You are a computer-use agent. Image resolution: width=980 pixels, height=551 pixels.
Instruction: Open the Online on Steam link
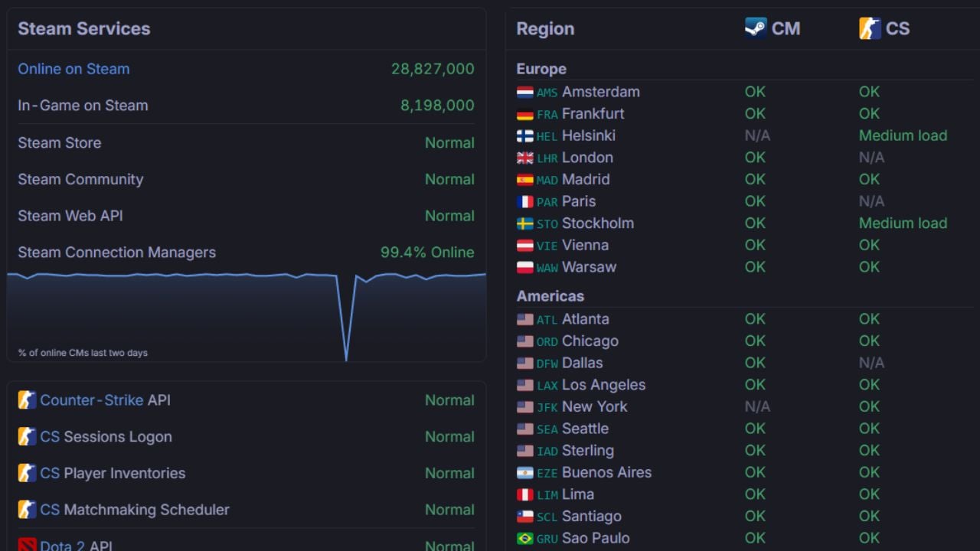pos(73,69)
